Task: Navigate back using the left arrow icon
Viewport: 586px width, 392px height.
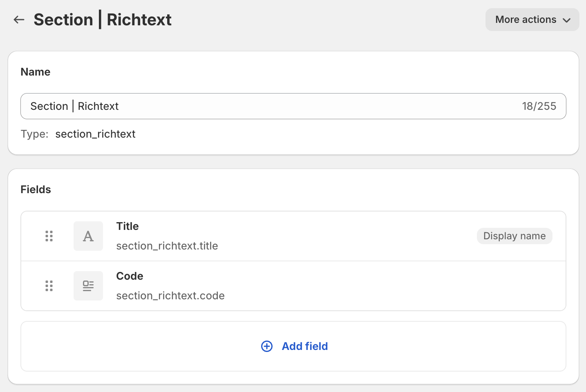Action: (19, 19)
